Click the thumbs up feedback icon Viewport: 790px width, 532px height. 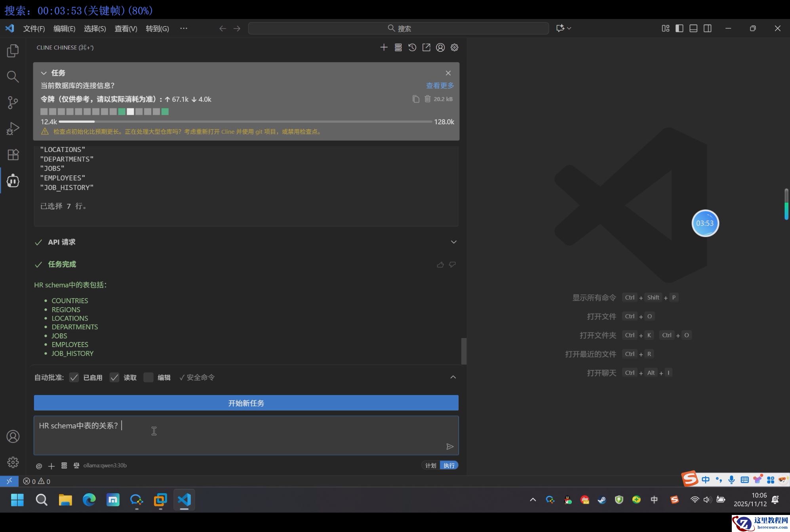point(440,264)
